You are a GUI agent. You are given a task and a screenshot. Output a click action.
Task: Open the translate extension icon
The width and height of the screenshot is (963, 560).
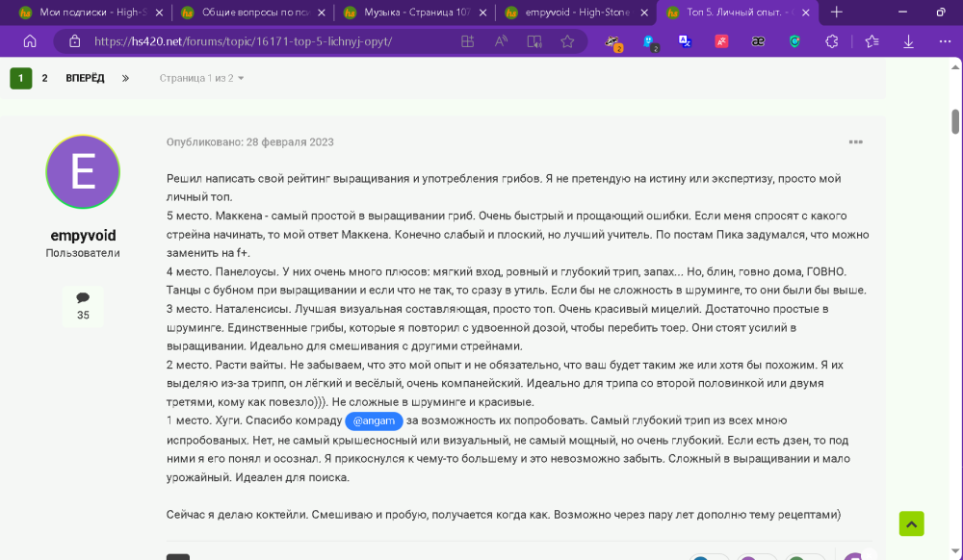tap(685, 41)
